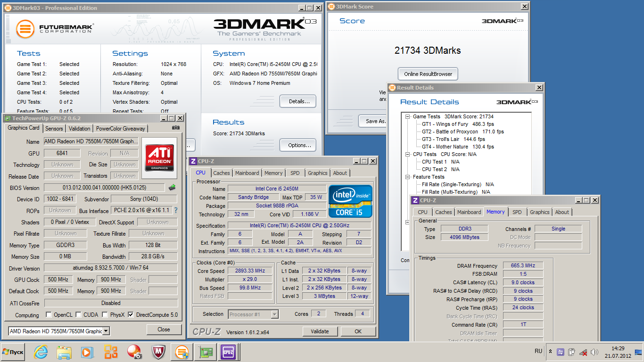Collapse the CPU Tests tree node
Viewport: 644px width, 362px height.
tap(408, 154)
